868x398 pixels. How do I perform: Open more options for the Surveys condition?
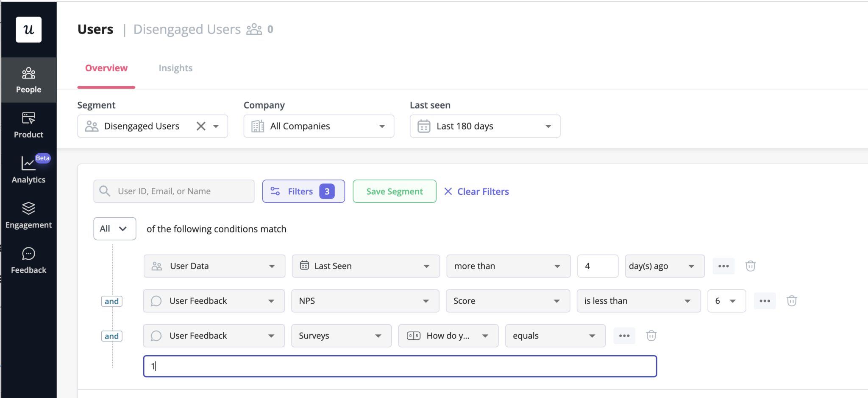point(624,336)
